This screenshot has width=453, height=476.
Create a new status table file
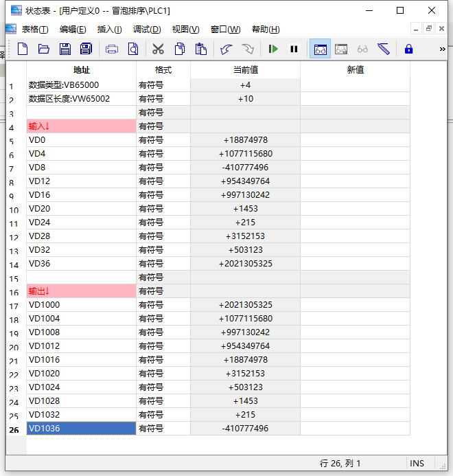point(23,49)
